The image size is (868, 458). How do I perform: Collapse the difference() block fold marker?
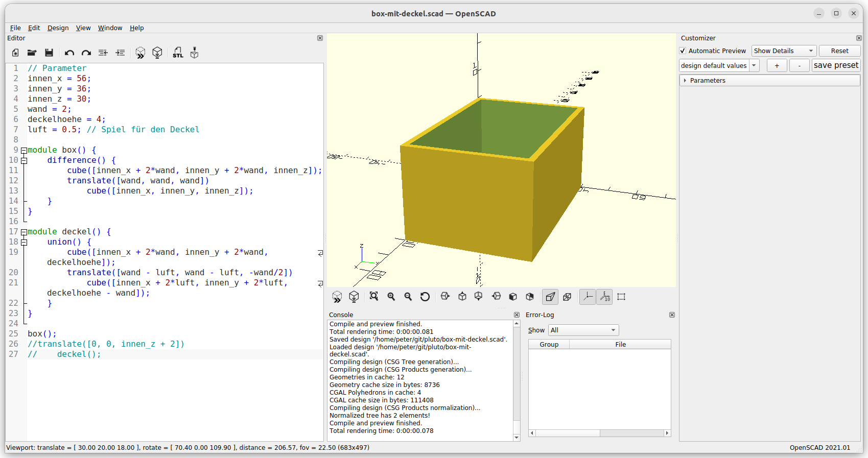tap(24, 160)
